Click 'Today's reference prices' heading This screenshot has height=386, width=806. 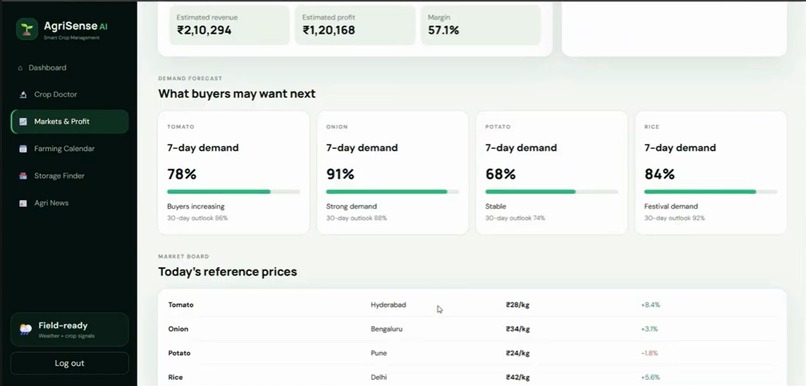pyautogui.click(x=228, y=272)
